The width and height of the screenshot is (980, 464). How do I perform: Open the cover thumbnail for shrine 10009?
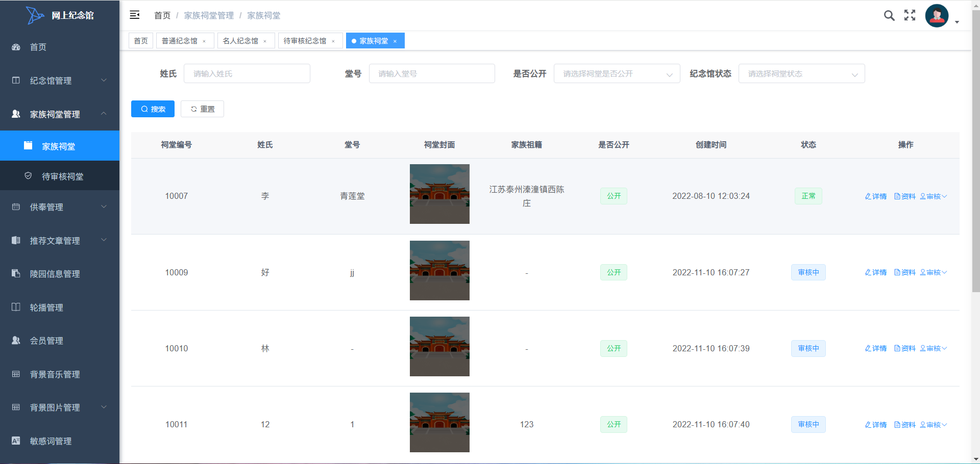[439, 270]
